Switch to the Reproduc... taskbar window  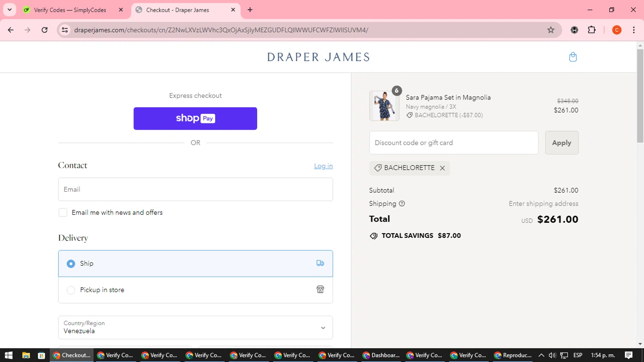[x=513, y=355]
